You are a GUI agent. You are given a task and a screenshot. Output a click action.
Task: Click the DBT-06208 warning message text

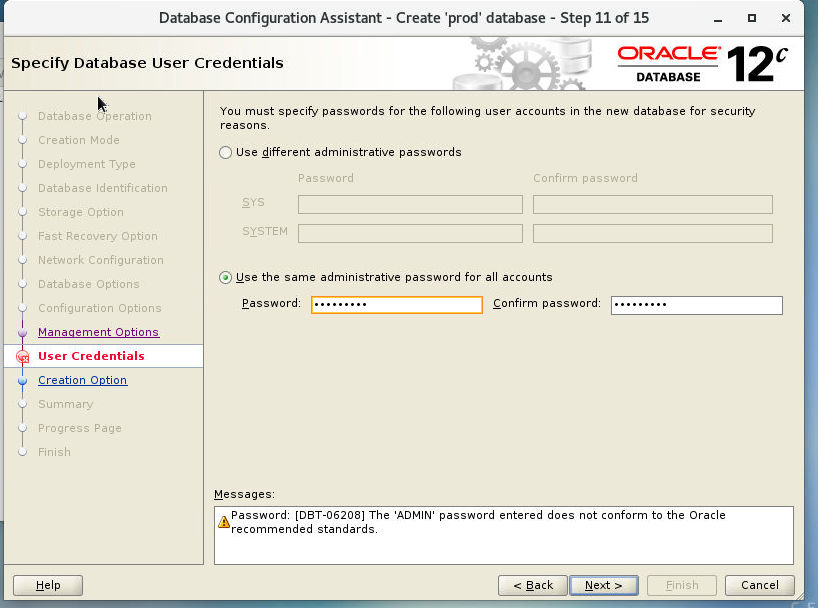point(478,522)
